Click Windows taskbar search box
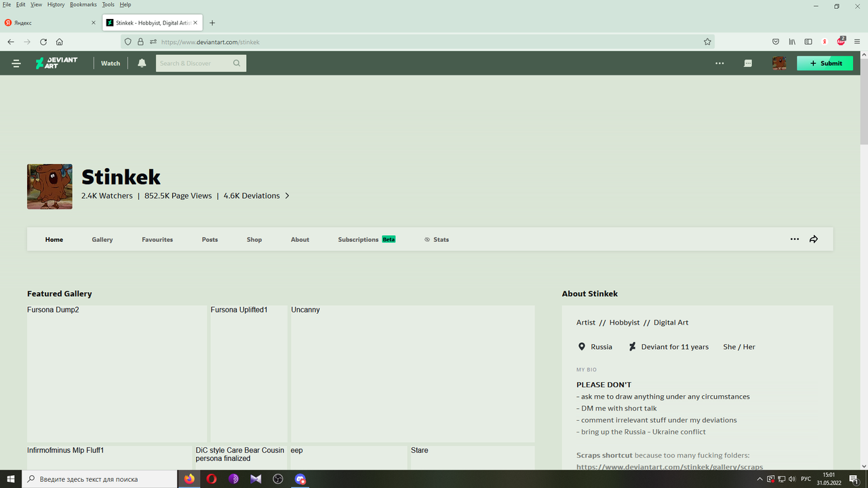868x488 pixels. pyautogui.click(x=100, y=479)
